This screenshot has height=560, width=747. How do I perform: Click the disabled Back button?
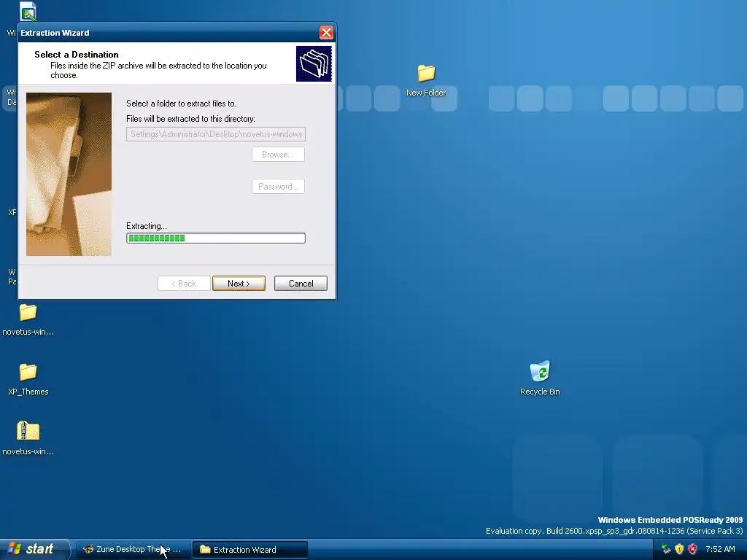[184, 284]
